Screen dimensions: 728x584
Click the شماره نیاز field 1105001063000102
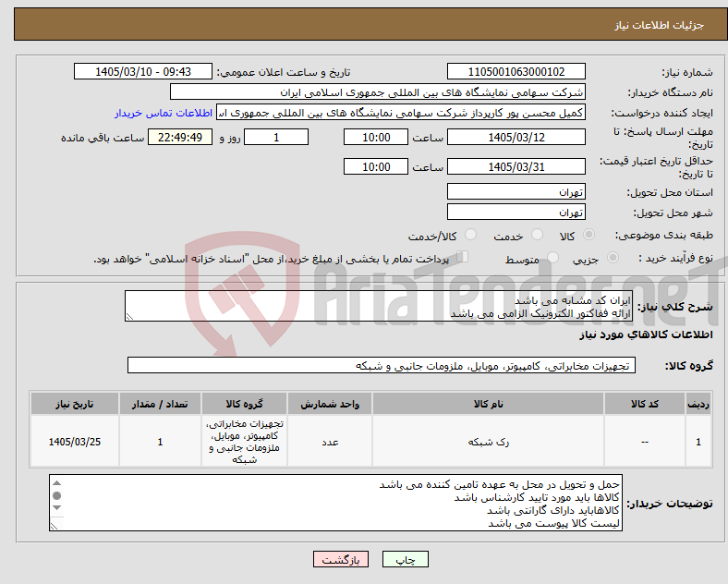pos(516,72)
